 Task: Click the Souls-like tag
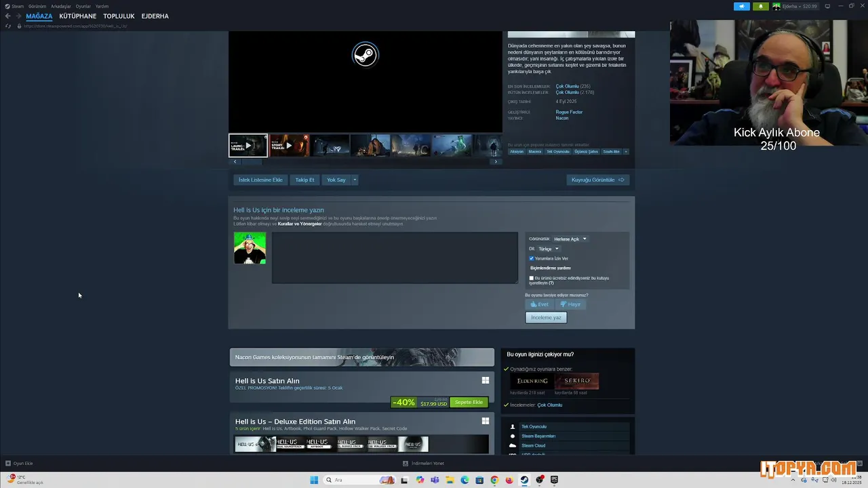click(x=611, y=151)
